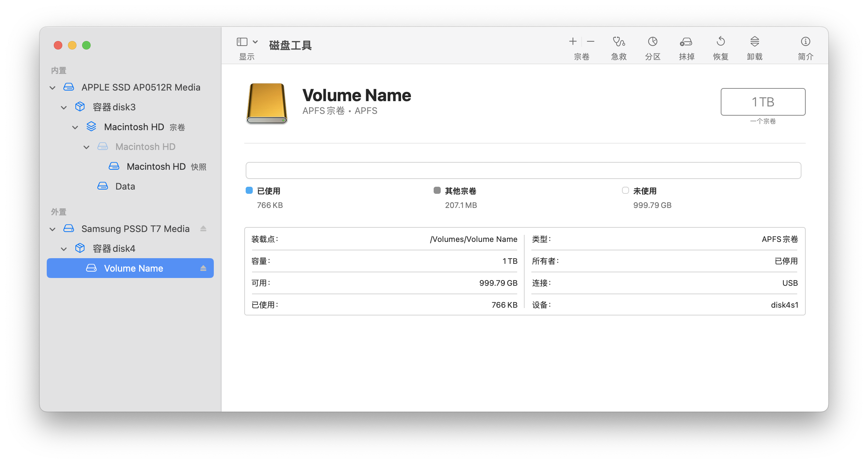Click the Restore (恢复) arrow icon
868x464 pixels.
tap(720, 42)
